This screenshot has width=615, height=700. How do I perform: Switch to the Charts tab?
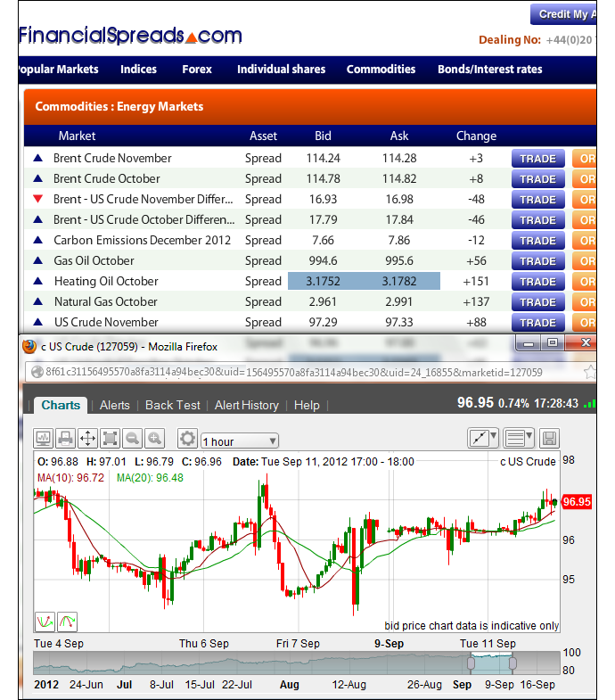[61, 406]
